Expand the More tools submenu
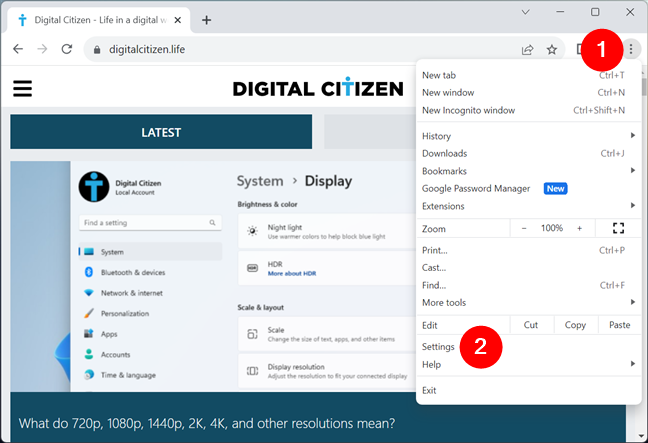The image size is (648, 443). [x=529, y=302]
